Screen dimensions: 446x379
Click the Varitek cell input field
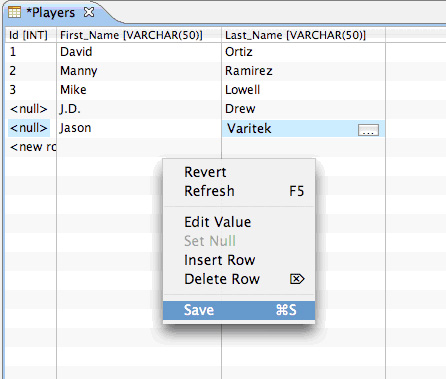coord(290,129)
